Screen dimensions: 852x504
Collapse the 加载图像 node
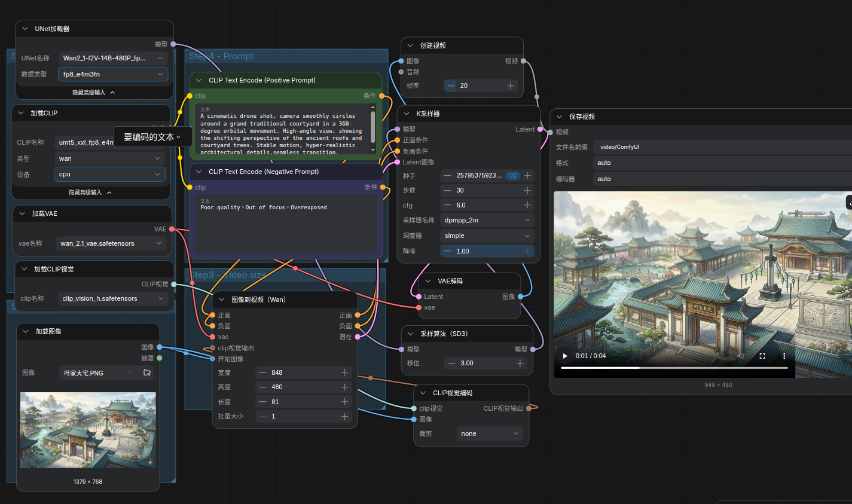point(26,331)
